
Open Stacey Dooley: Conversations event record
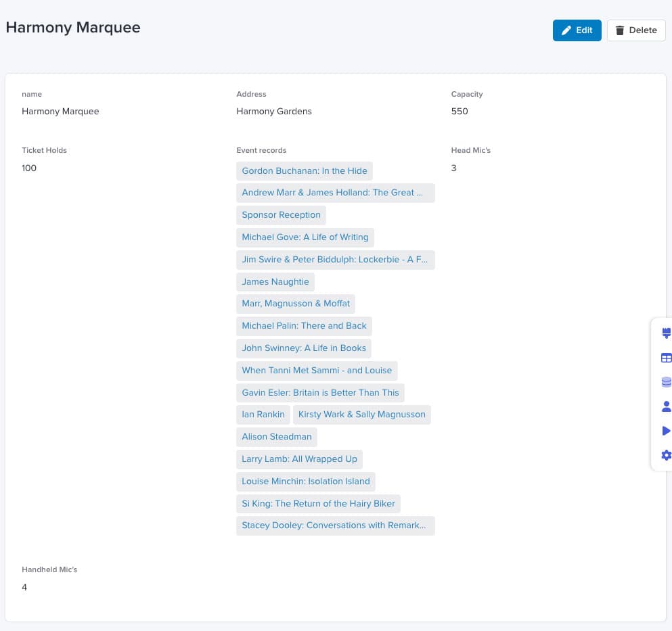point(335,525)
